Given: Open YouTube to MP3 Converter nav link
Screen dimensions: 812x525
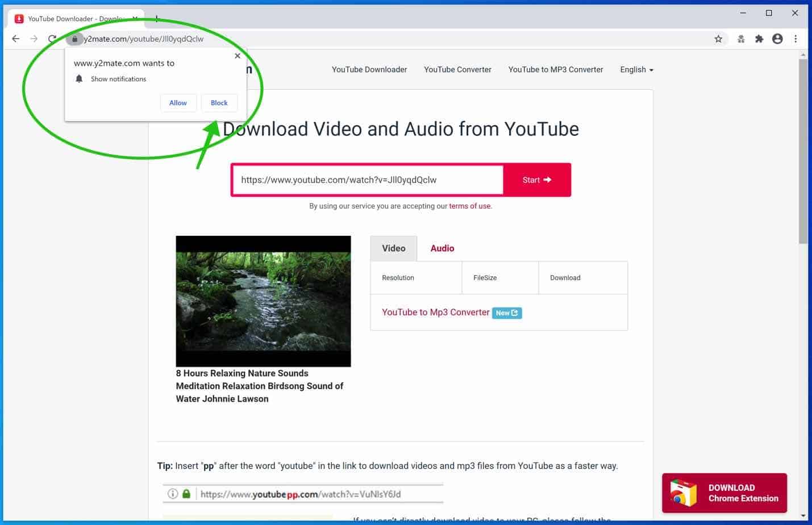Looking at the screenshot, I should click(556, 69).
